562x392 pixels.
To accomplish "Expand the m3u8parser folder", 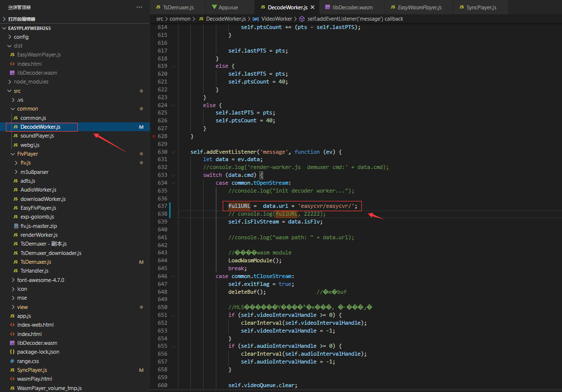I will (75, 172).
